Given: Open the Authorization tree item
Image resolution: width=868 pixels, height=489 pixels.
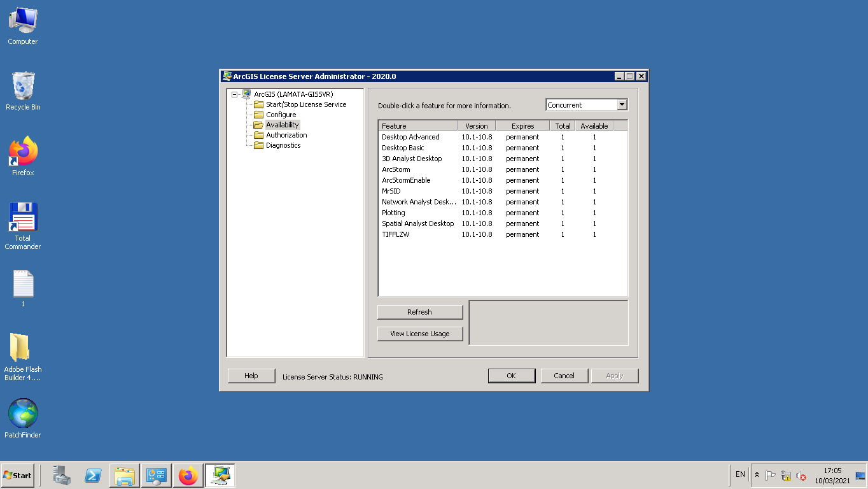Looking at the screenshot, I should coord(286,135).
